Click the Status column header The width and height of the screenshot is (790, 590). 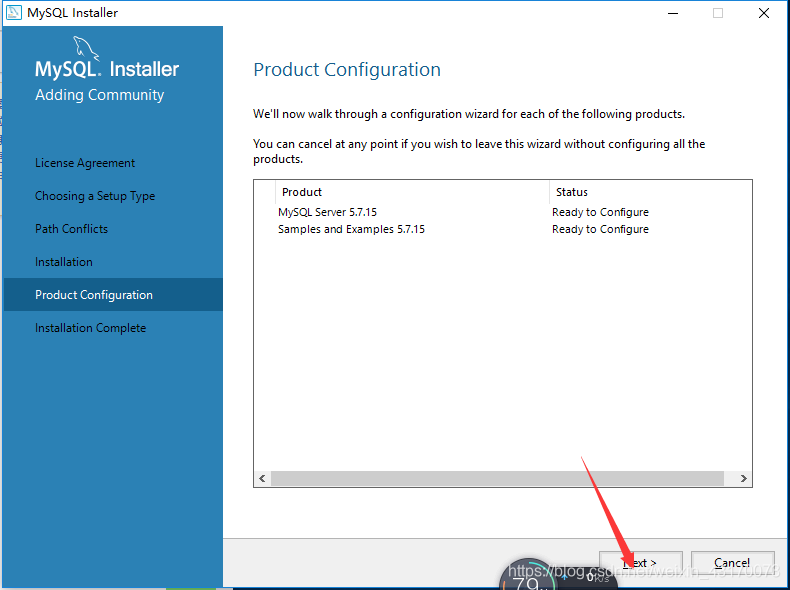pos(650,192)
